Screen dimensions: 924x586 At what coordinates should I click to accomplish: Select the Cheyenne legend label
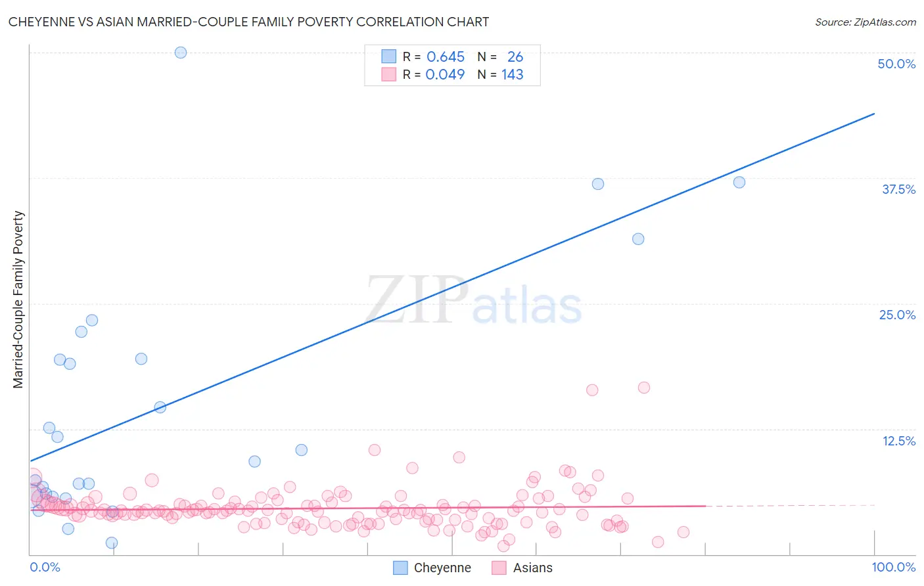[442, 568]
